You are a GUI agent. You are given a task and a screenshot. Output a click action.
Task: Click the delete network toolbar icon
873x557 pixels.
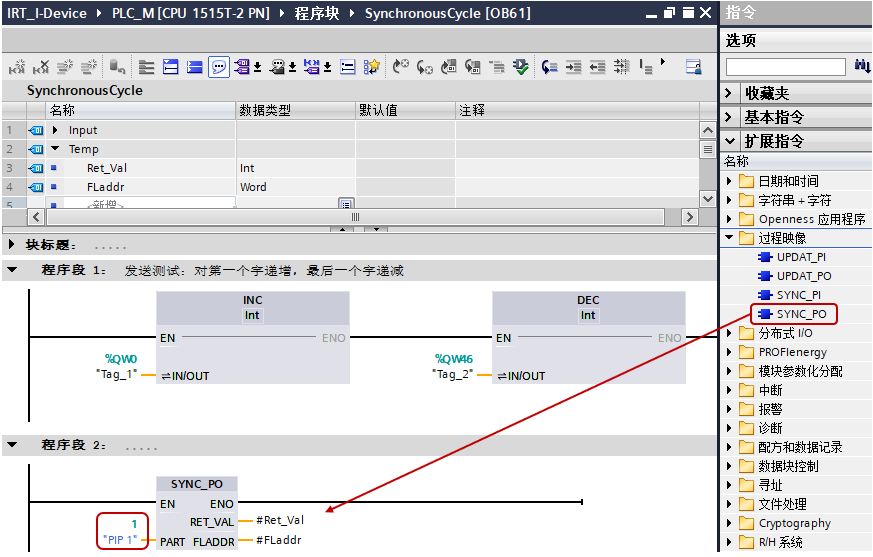point(41,67)
